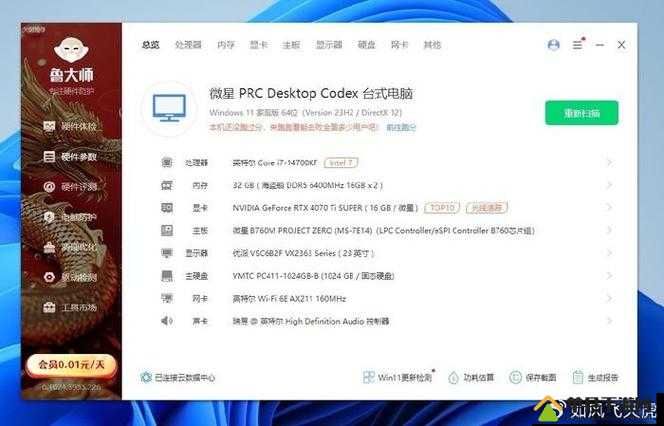Viewport: 664px width, 426px height.
Task: Click 生成报告 to generate report
Action: tap(595, 377)
